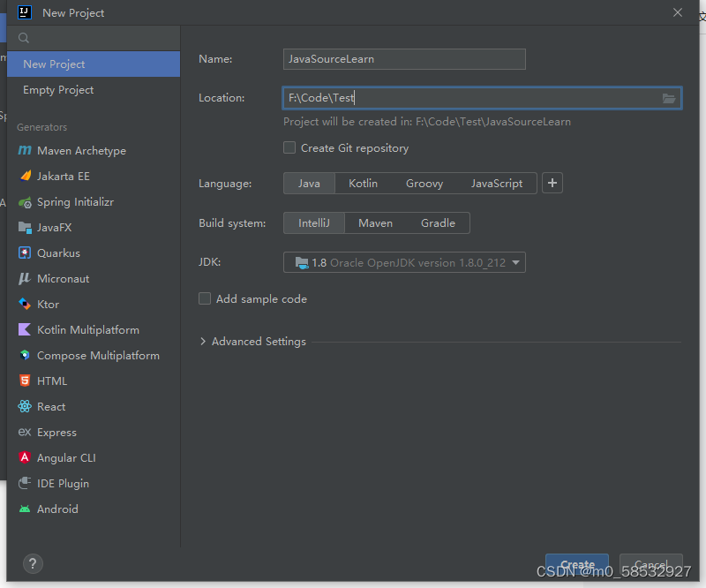Click the Name input field
The image size is (706, 588).
click(x=404, y=59)
